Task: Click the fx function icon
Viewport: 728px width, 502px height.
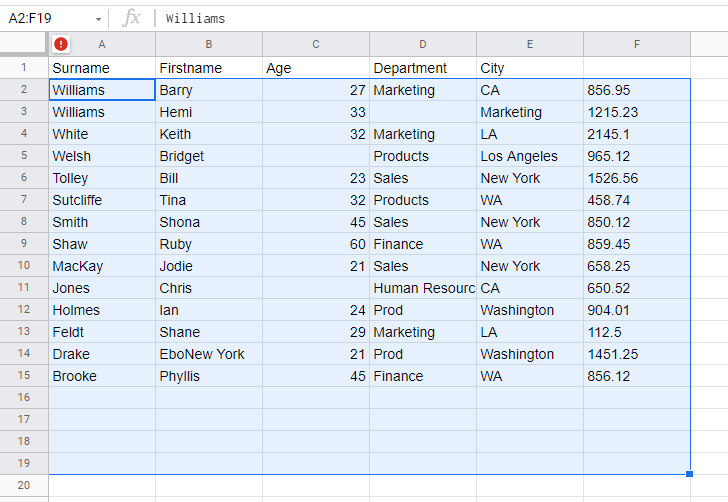Action: click(x=131, y=18)
